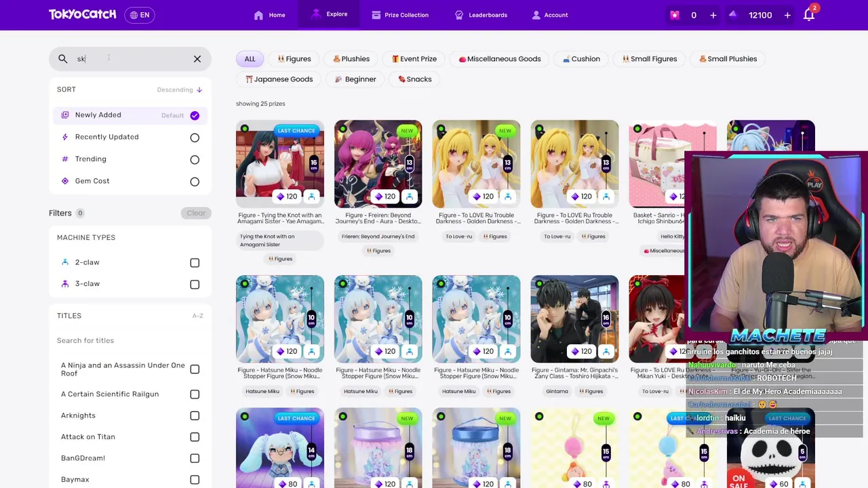Click the search magnifier icon
868x488 pixels.
coord(63,59)
